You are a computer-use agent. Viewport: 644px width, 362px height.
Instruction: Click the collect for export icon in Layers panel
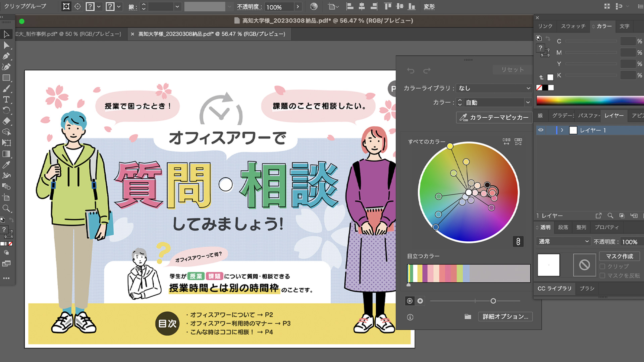point(599,216)
